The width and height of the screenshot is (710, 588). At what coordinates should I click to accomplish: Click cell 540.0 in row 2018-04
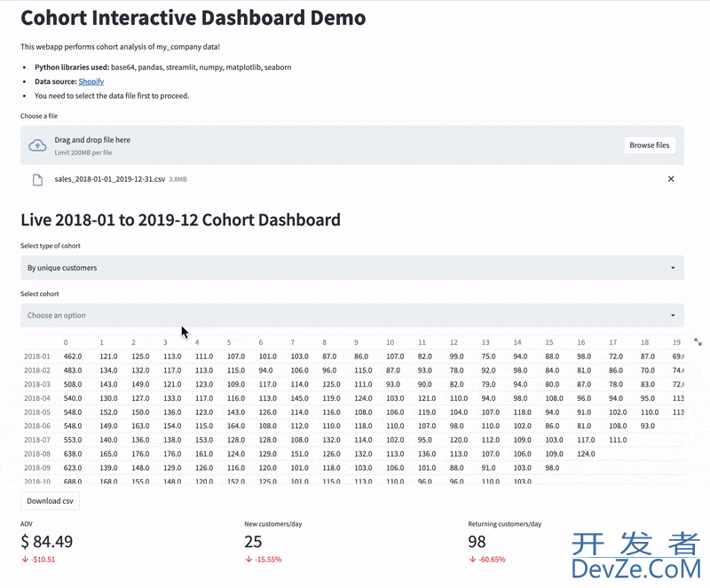point(73,398)
